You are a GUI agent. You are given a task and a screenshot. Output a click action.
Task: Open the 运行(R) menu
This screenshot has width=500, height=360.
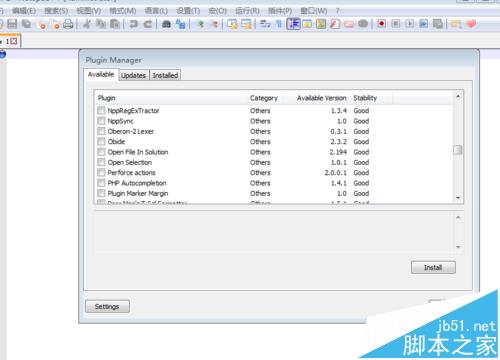pos(247,11)
